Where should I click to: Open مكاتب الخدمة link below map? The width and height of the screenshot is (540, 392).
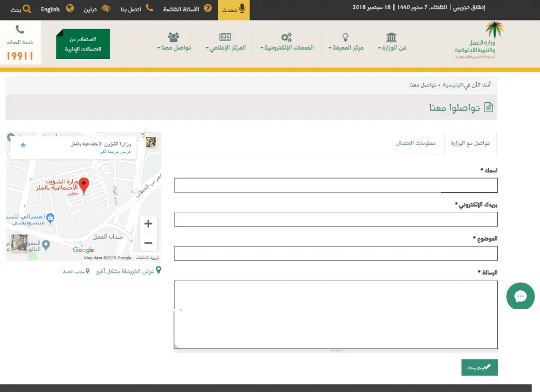(x=74, y=272)
